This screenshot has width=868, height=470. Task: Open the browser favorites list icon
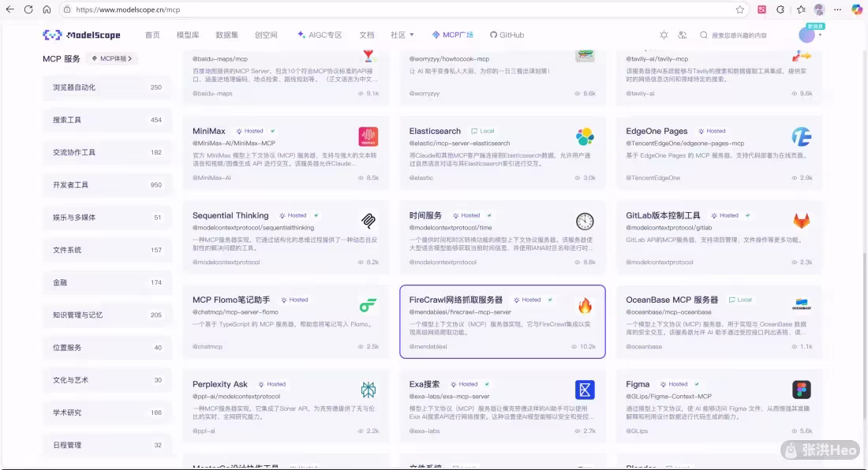(x=800, y=9)
